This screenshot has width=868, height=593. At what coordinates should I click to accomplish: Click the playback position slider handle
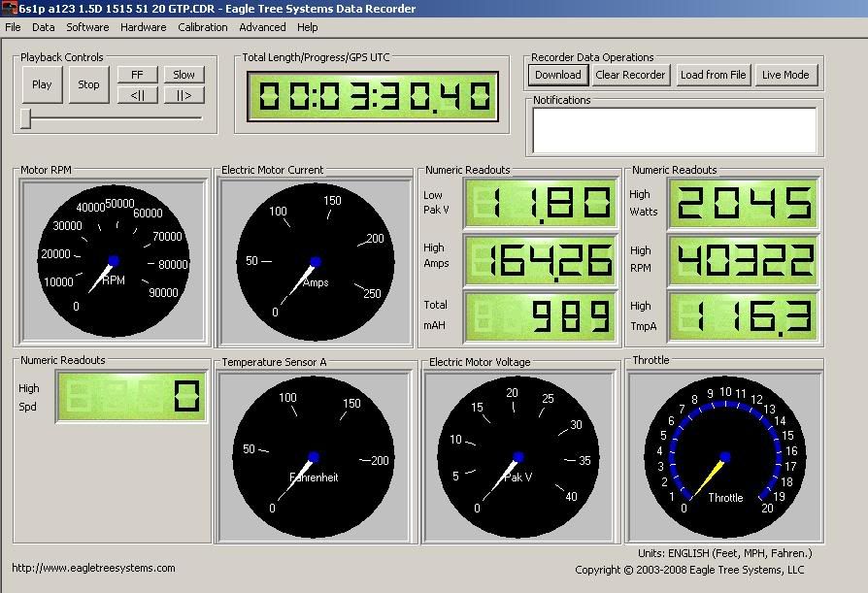pos(26,118)
